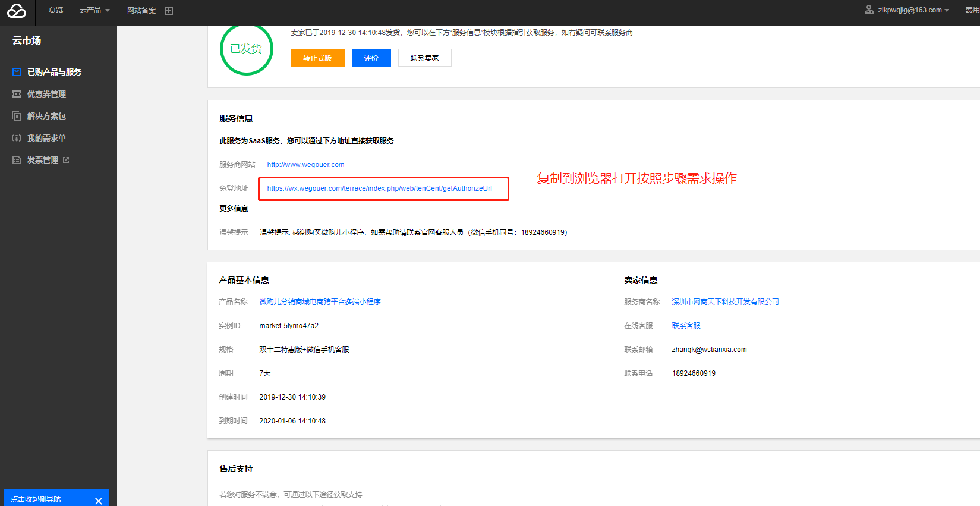Open product link 微购儿分销商城电商跨平台多端小程序
Image resolution: width=980 pixels, height=506 pixels.
(320, 302)
